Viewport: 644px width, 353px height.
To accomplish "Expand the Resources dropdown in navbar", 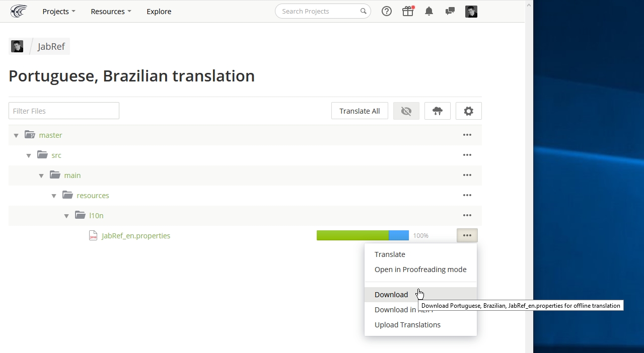I will [111, 12].
